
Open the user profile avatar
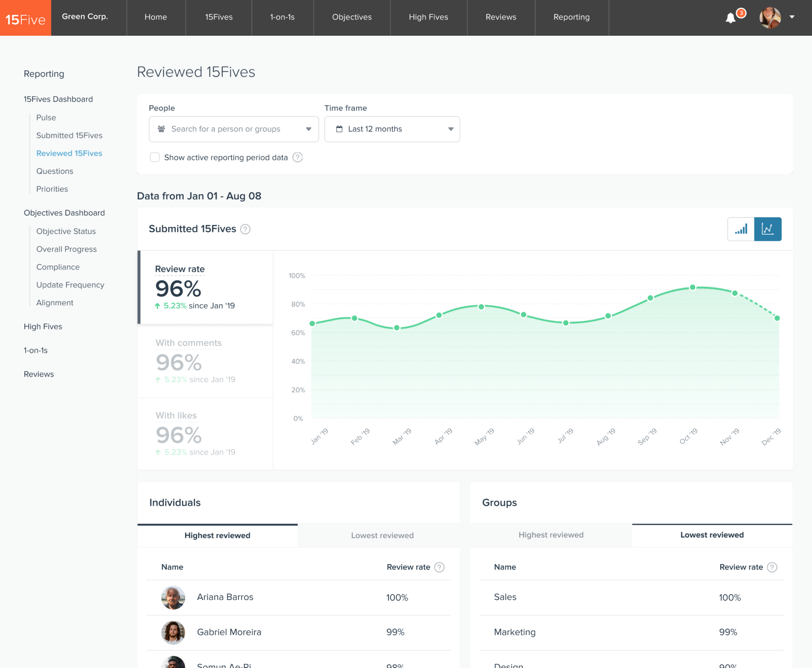[770, 17]
